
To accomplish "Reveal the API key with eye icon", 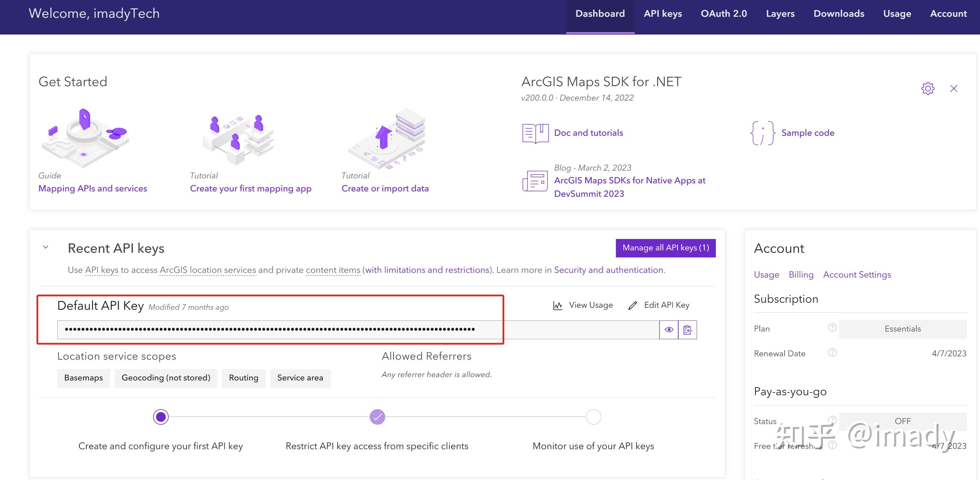I will [669, 330].
